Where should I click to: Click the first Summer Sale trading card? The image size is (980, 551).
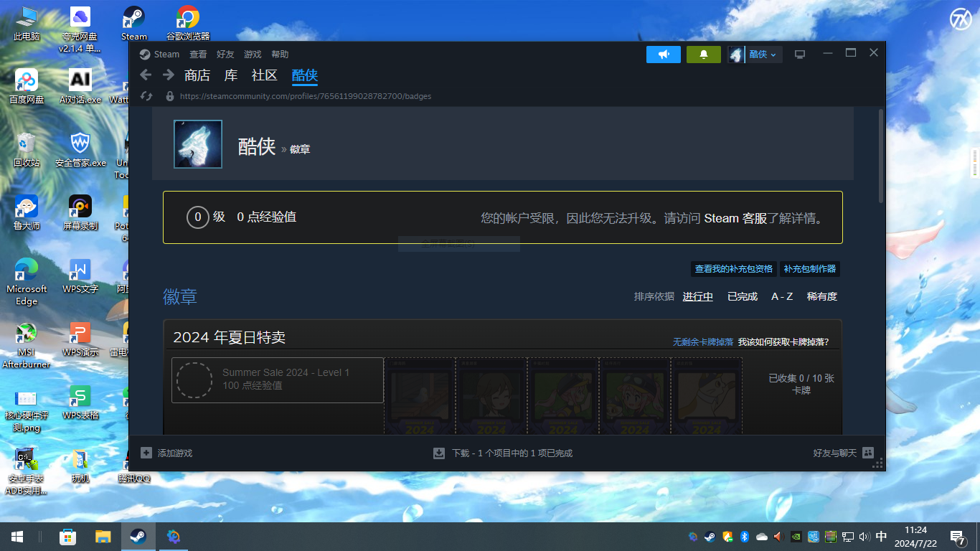420,396
